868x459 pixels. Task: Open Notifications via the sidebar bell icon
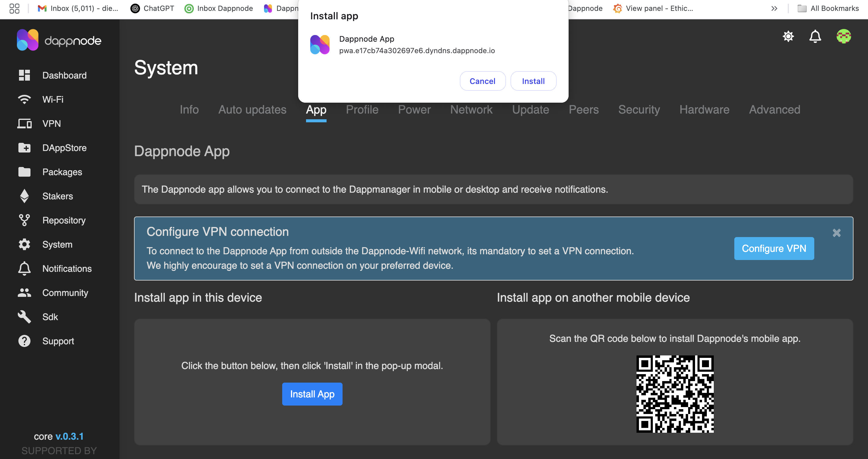[24, 268]
